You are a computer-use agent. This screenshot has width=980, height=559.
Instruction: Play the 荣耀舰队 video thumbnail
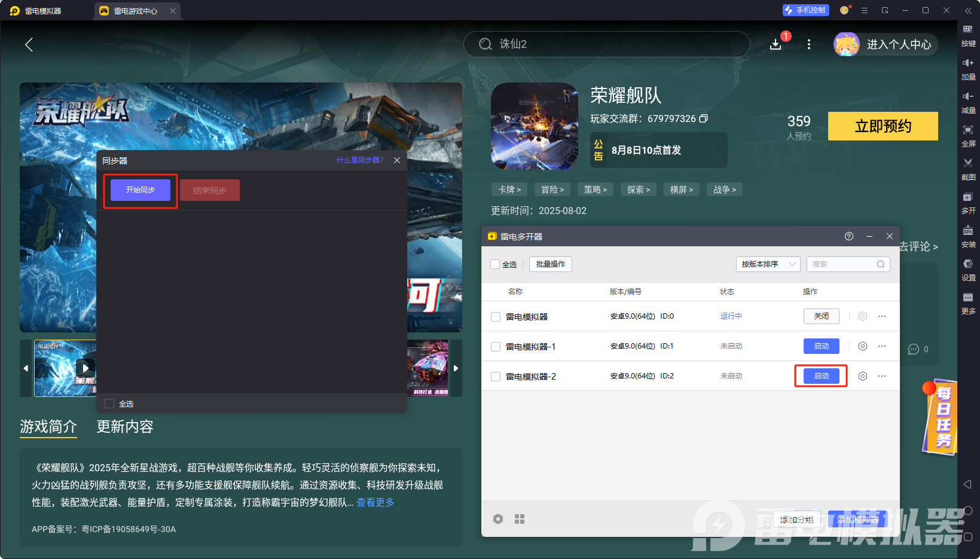pyautogui.click(x=85, y=368)
